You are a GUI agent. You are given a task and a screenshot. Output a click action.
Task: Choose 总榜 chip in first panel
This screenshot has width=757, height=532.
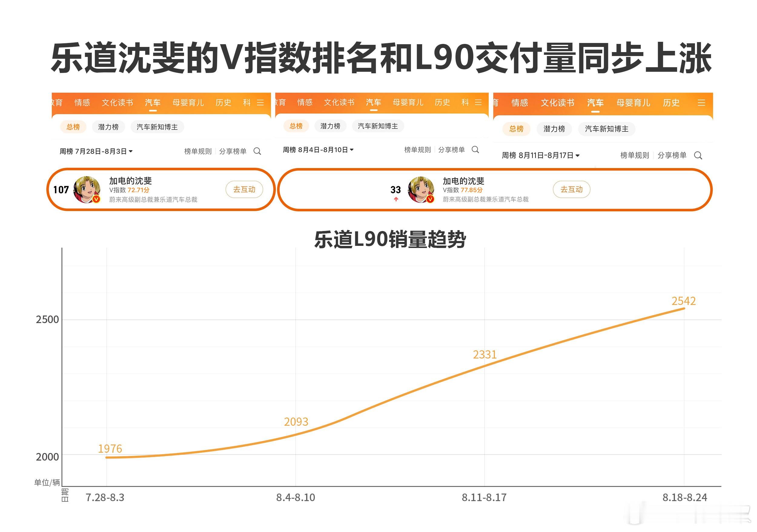click(x=73, y=127)
